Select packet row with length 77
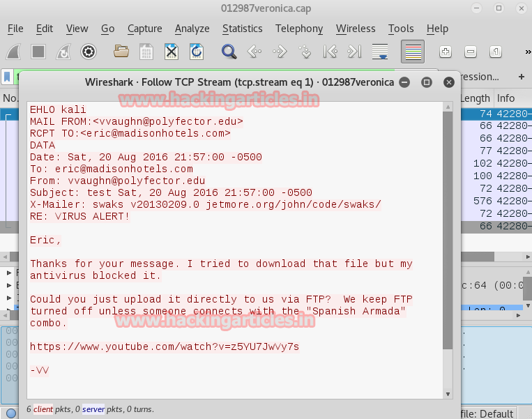 [x=496, y=151]
